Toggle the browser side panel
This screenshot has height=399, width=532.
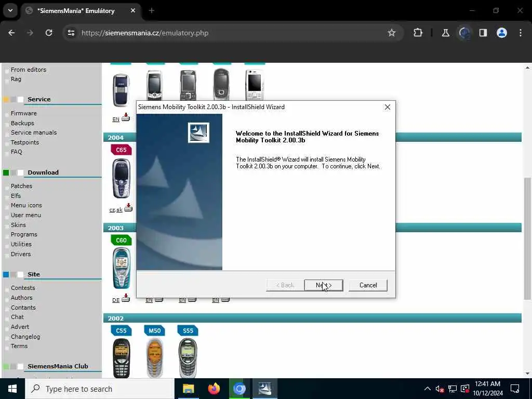coord(483,33)
